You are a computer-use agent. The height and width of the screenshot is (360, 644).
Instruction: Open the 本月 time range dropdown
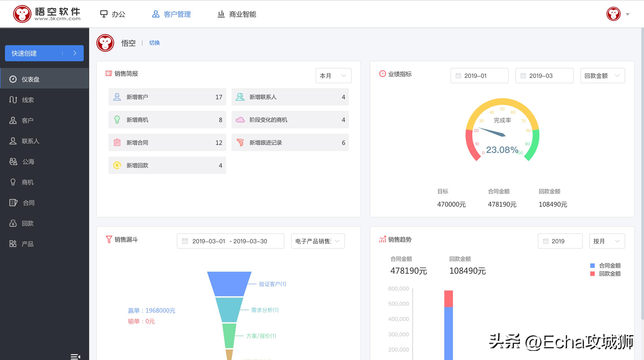coord(333,76)
